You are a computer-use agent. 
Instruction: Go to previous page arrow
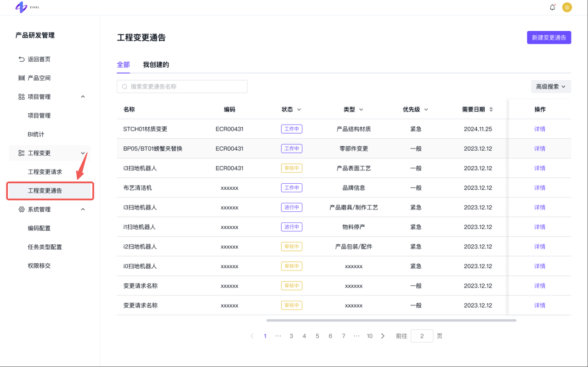252,336
